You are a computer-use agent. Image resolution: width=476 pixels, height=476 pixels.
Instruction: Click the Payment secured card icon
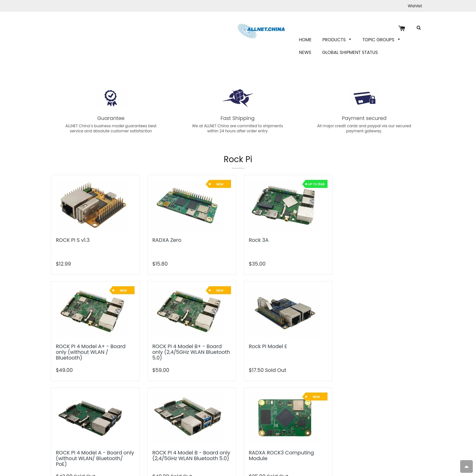(364, 98)
